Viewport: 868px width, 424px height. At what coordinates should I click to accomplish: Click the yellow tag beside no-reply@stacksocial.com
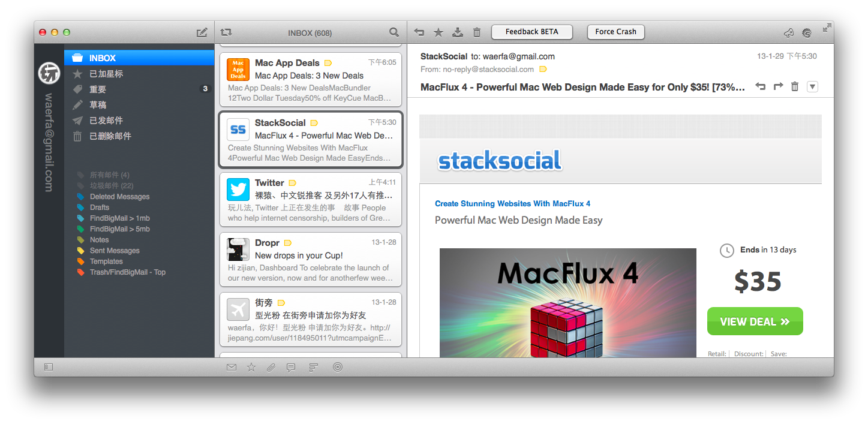tap(543, 69)
